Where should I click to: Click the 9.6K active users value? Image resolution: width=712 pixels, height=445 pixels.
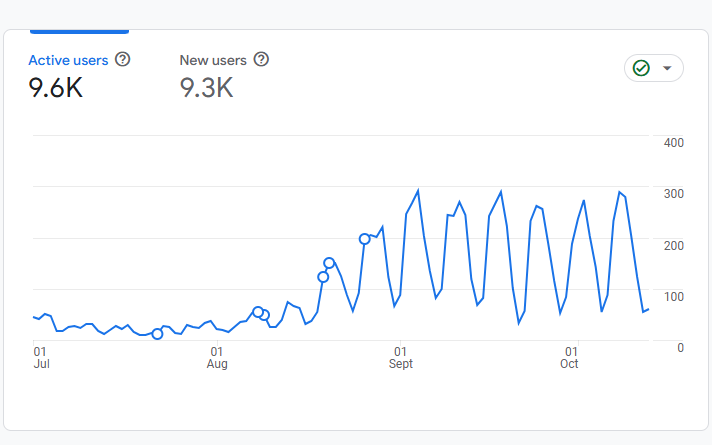55,88
